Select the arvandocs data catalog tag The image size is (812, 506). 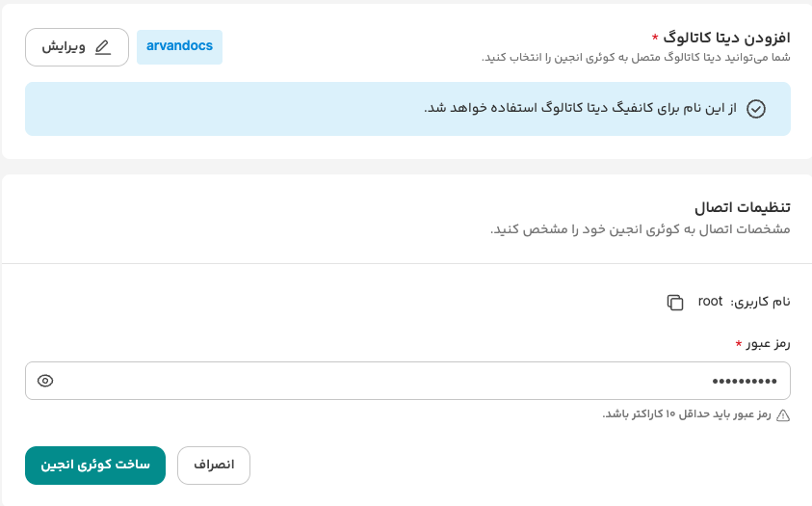coord(179,46)
